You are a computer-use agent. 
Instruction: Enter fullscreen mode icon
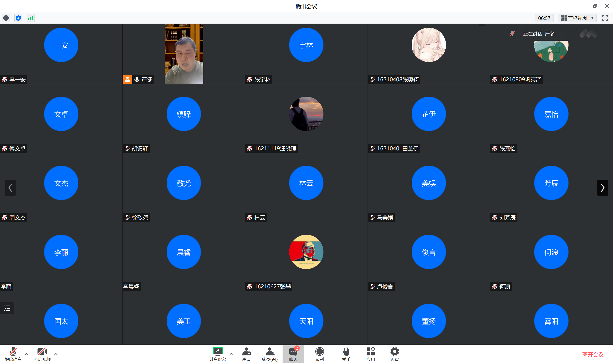coord(605,18)
